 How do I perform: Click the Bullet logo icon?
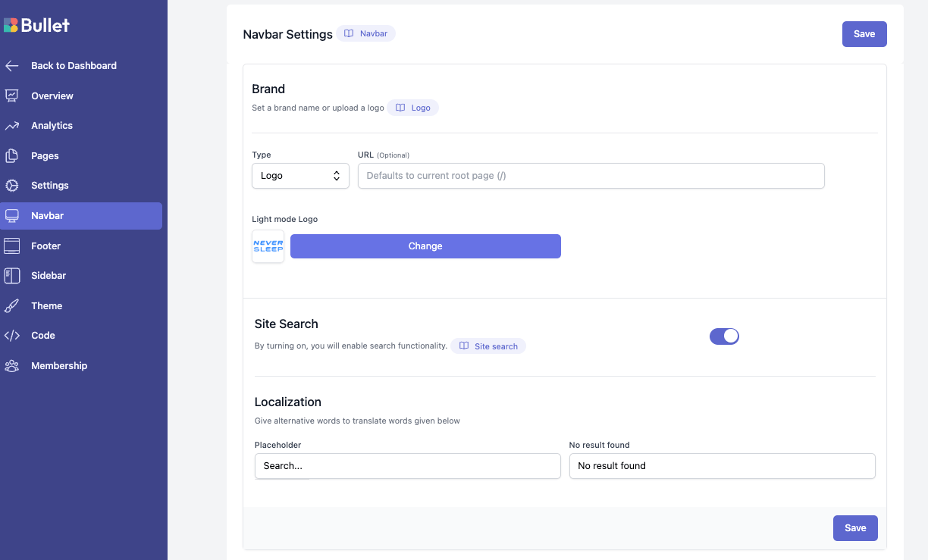pyautogui.click(x=11, y=25)
